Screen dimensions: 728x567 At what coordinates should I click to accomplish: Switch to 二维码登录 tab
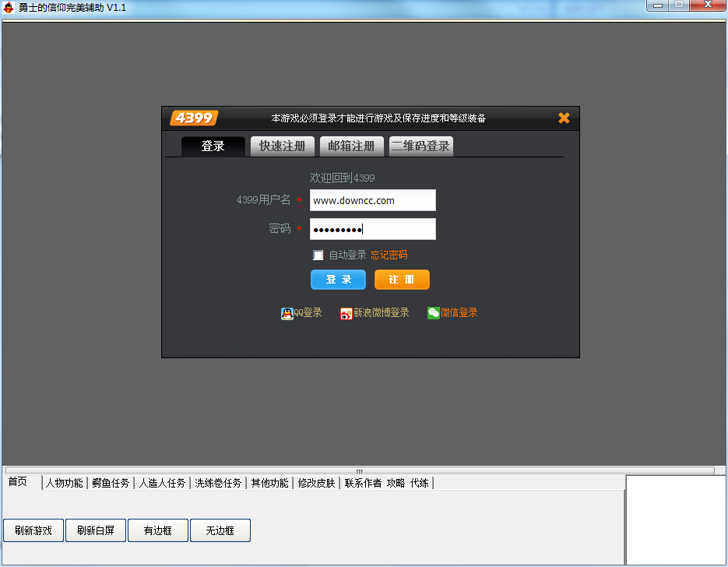click(420, 146)
